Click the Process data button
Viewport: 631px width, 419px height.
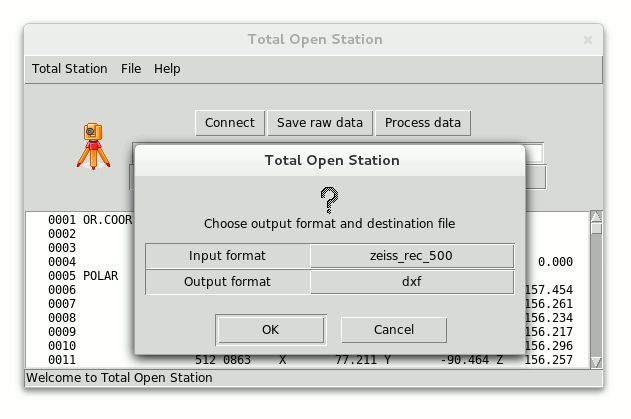click(423, 123)
